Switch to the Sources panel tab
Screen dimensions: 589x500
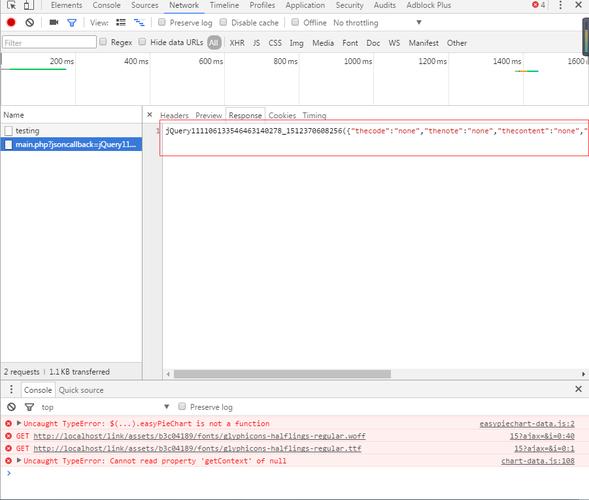(x=145, y=5)
